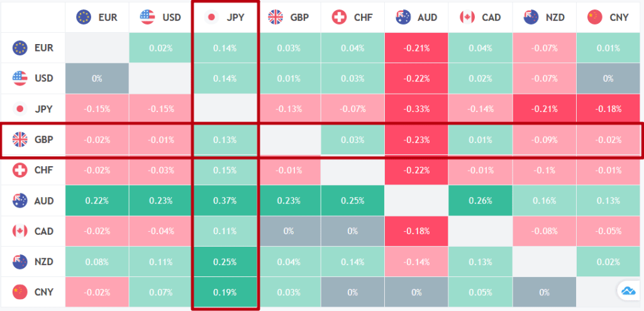The image size is (644, 311).
Task: Click the NZD row, JPY column 0.25% cell
Action: pyautogui.click(x=225, y=262)
